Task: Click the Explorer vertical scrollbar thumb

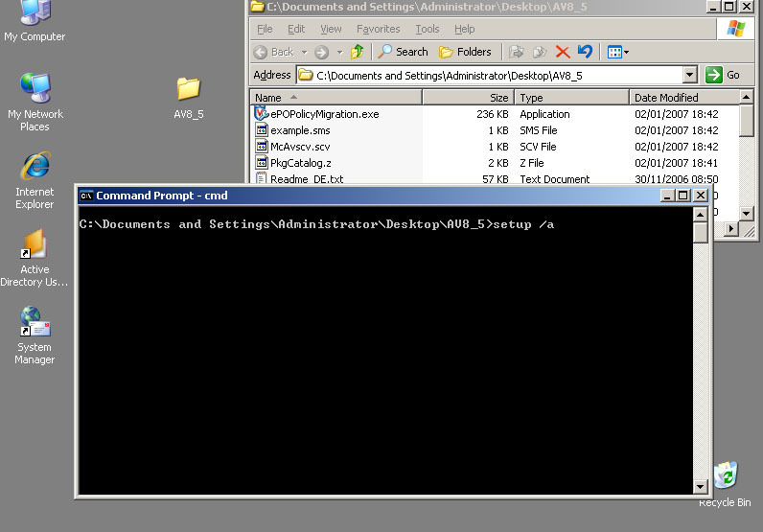Action: point(746,120)
